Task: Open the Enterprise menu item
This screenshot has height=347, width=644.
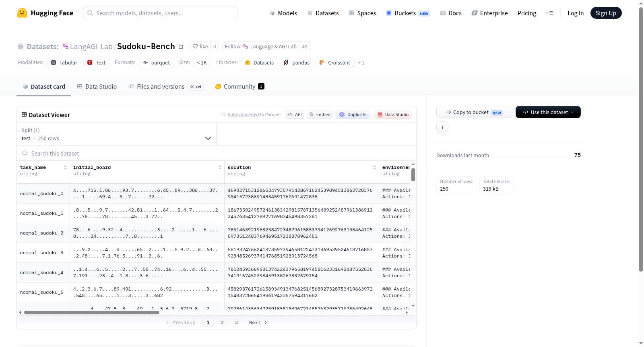Action: pyautogui.click(x=489, y=13)
